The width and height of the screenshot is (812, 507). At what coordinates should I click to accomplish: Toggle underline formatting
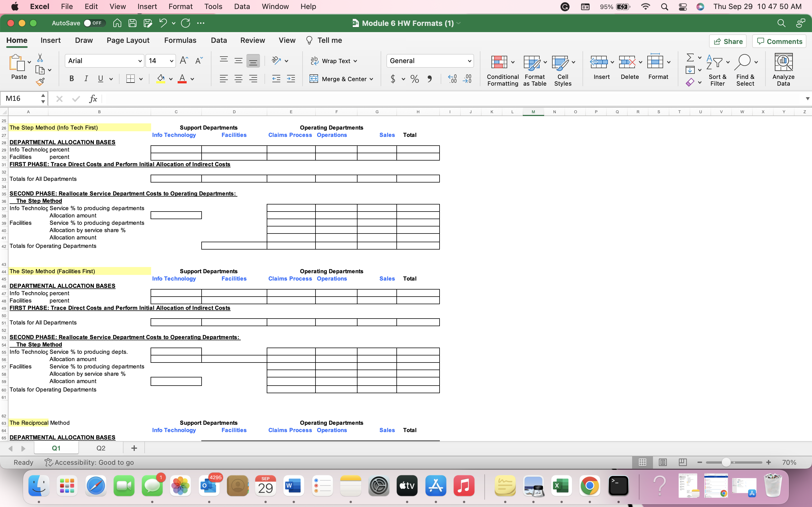coord(101,79)
